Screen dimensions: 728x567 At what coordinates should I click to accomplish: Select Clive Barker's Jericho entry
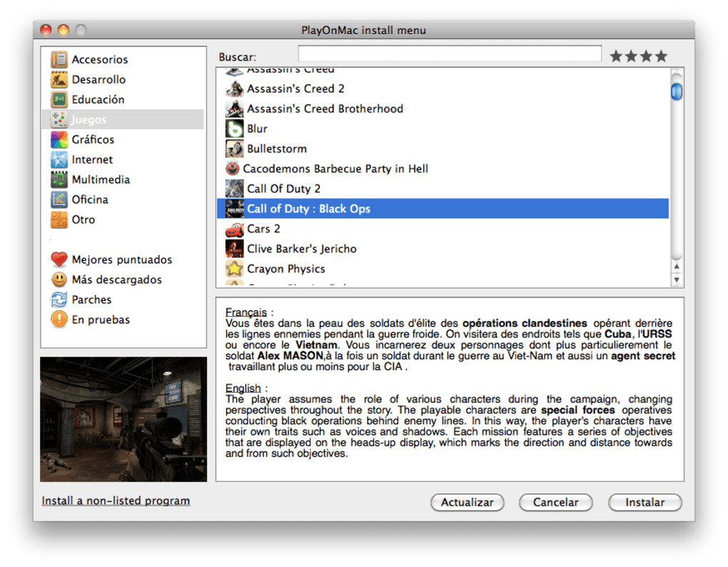coord(443,249)
